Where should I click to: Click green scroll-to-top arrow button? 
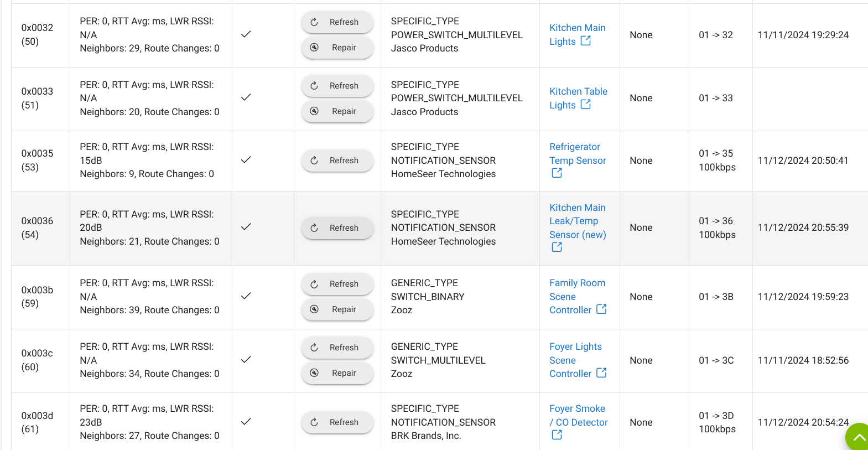858,438
